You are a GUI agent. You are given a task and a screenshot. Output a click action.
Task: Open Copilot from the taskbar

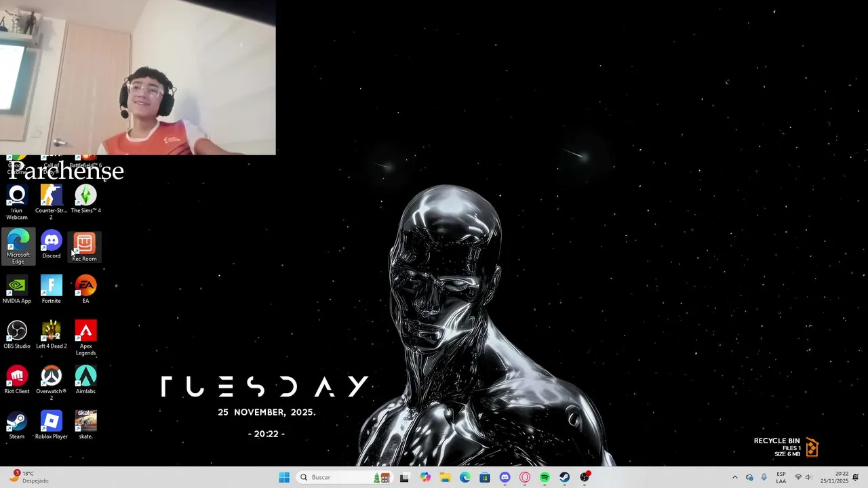pyautogui.click(x=425, y=477)
